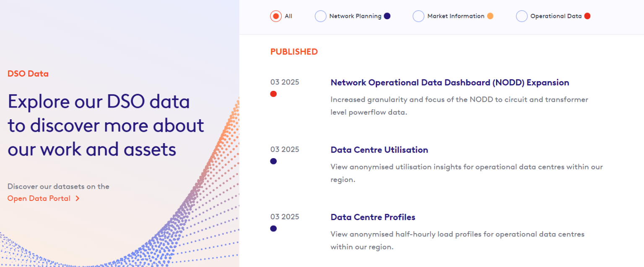644x267 pixels.
Task: Select the 'All' filter radio button
Action: [x=276, y=16]
